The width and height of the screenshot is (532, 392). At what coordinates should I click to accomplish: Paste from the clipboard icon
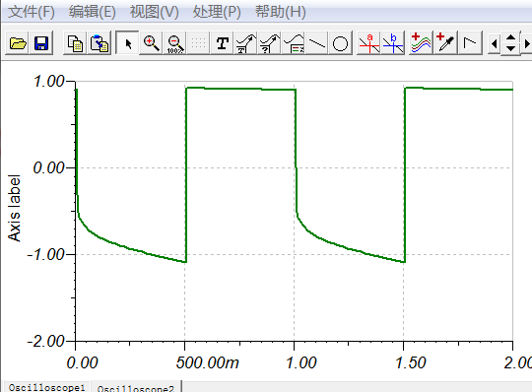100,43
